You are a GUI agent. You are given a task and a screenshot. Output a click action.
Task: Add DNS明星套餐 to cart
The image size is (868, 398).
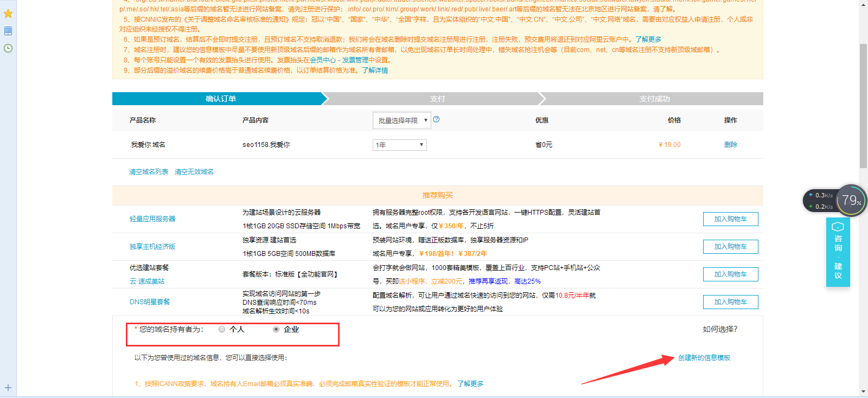(731, 302)
